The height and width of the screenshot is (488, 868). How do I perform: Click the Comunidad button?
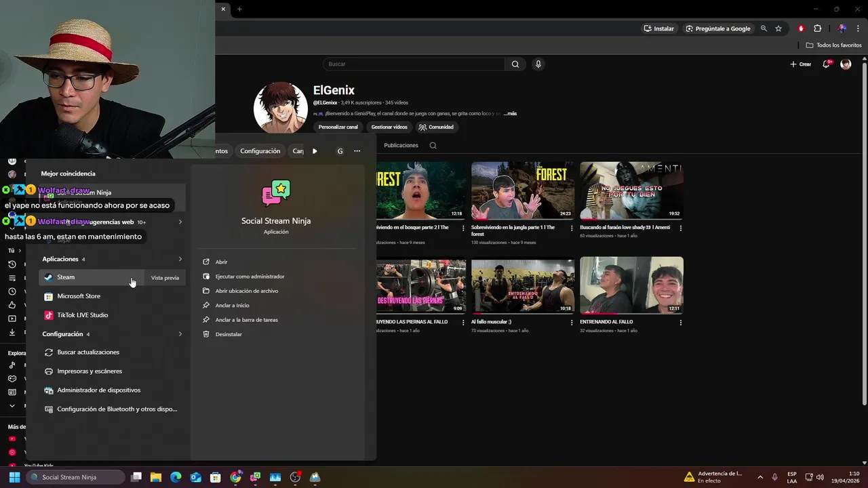click(x=436, y=127)
